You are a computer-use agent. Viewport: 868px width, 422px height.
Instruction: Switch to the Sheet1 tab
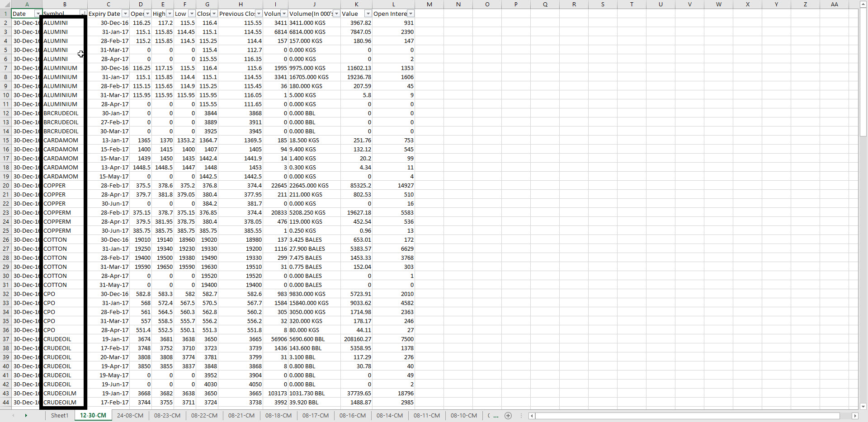click(59, 416)
